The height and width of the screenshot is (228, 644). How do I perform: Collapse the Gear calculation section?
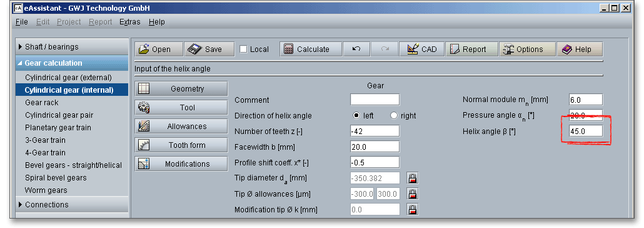tap(72, 63)
